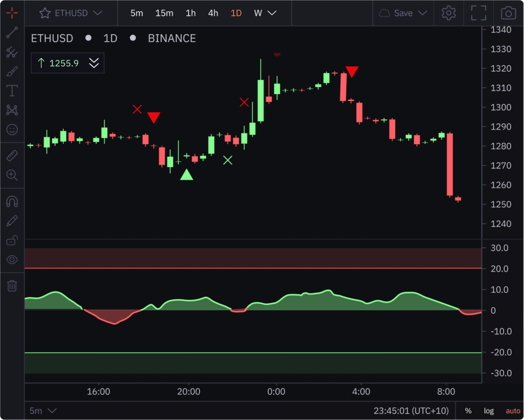
Task: Activate the ruler measure tool
Action: (x=12, y=156)
